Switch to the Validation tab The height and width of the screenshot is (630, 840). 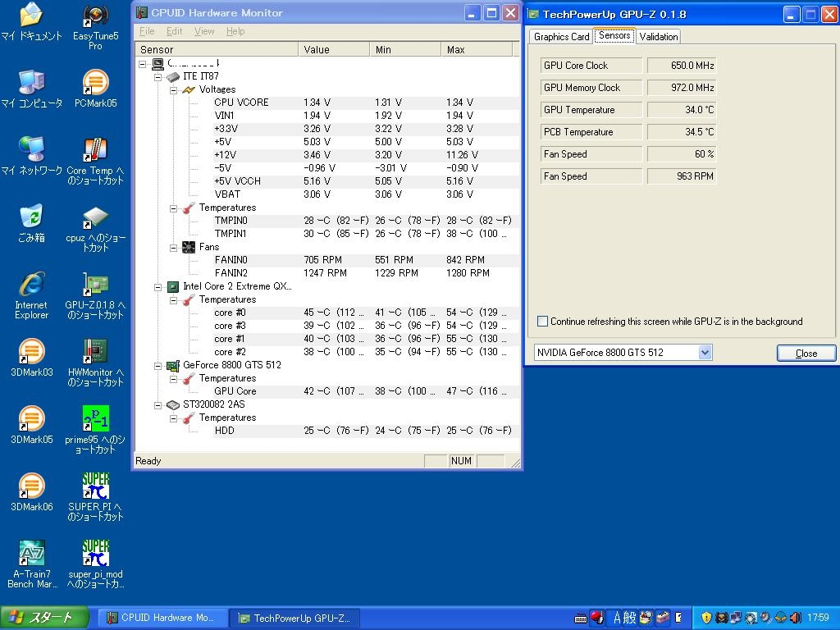click(658, 37)
